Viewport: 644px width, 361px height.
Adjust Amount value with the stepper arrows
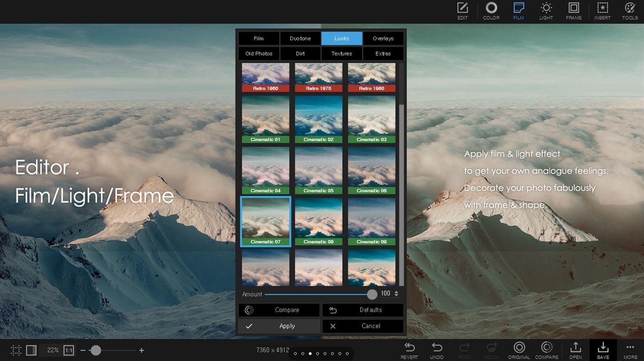[x=396, y=294]
